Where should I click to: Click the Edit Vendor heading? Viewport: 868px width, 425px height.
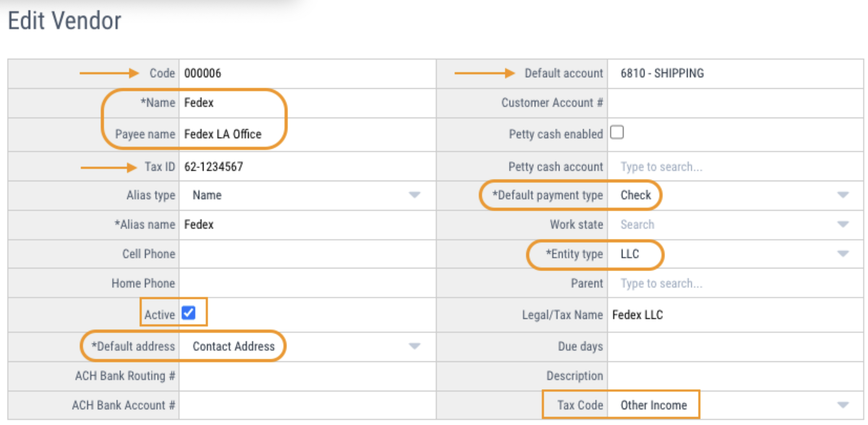(64, 20)
